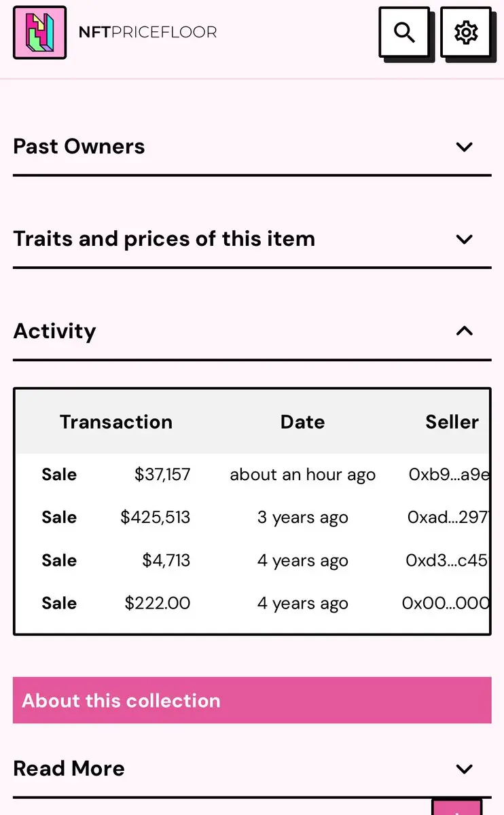Click the Activity heading
504x815 pixels.
[x=54, y=331]
